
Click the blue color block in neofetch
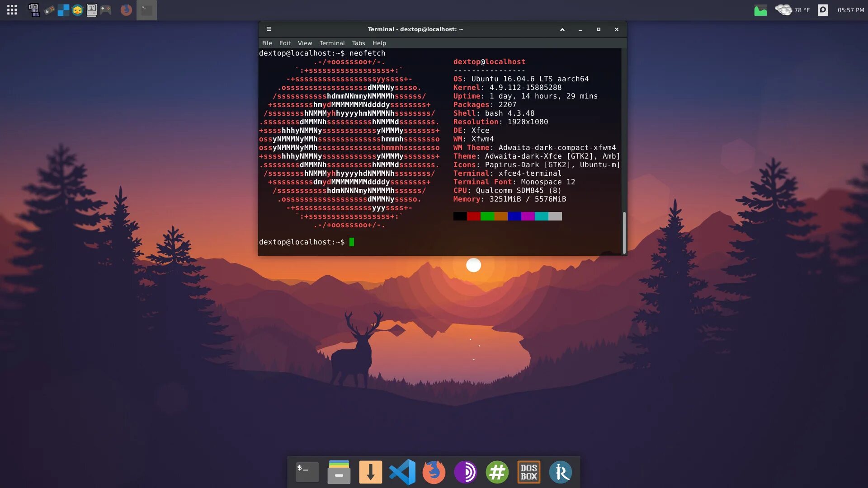514,216
